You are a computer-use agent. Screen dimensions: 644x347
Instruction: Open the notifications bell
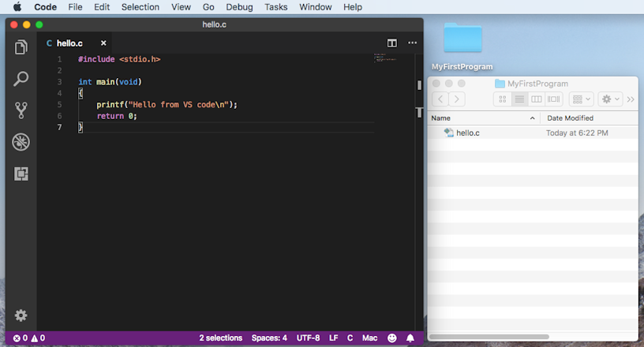tap(410, 338)
